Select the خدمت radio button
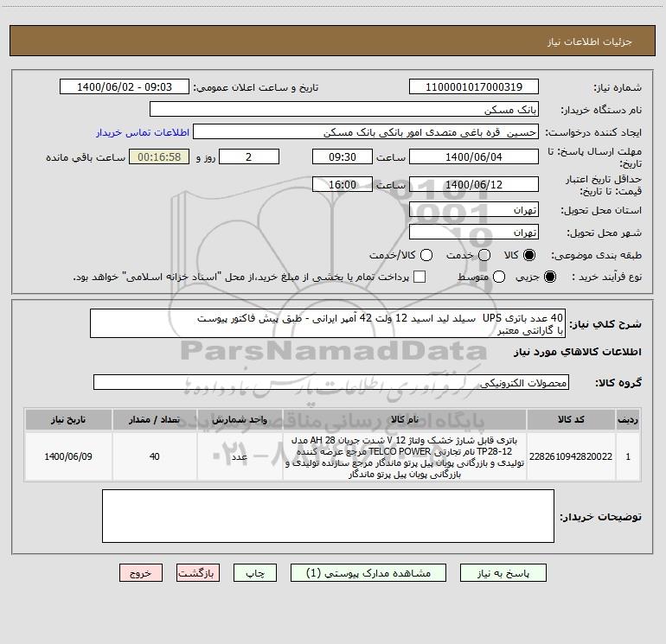666x644 pixels. click(484, 255)
